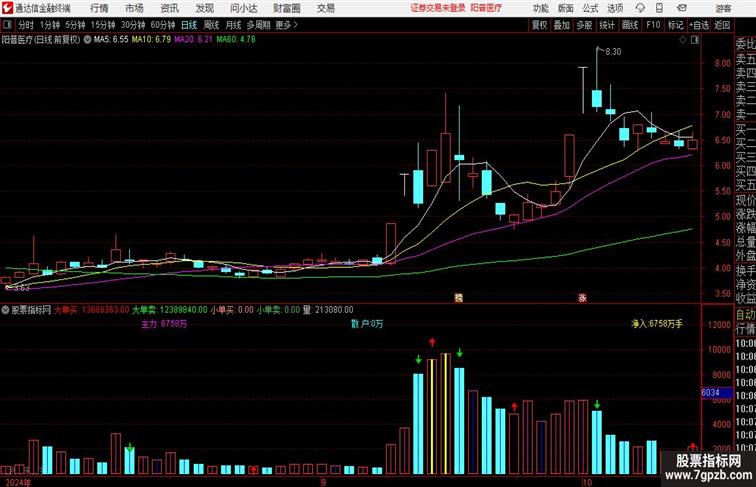Image resolution: width=756 pixels, height=487 pixels.
Task: Click the 涨 marker on the chart
Action: (x=582, y=298)
